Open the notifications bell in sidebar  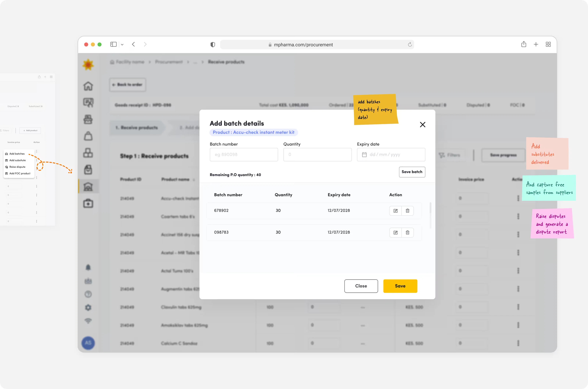click(88, 267)
